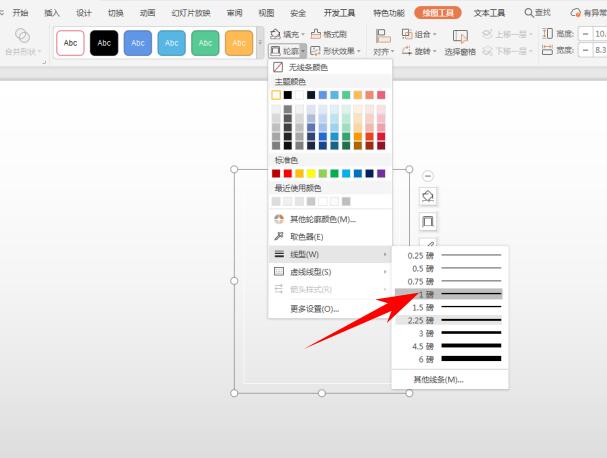Open 其他轮廓颜色 color wheel option
607x458 pixels.
pos(280,219)
